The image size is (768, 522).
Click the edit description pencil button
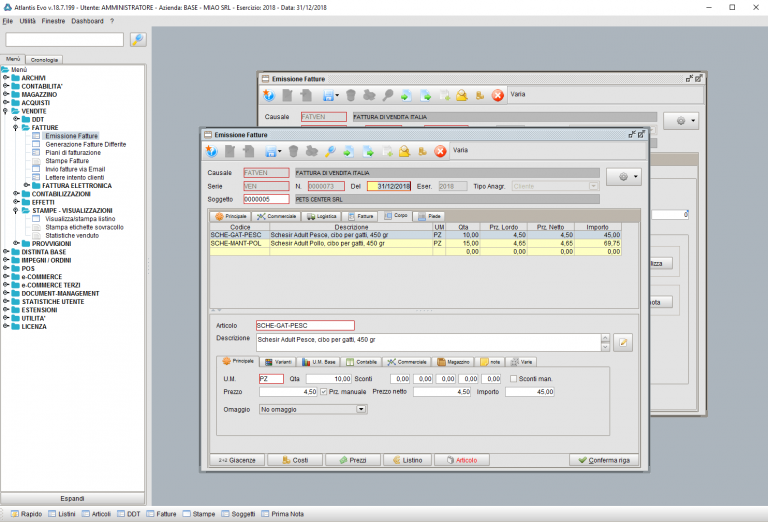tap(623, 342)
